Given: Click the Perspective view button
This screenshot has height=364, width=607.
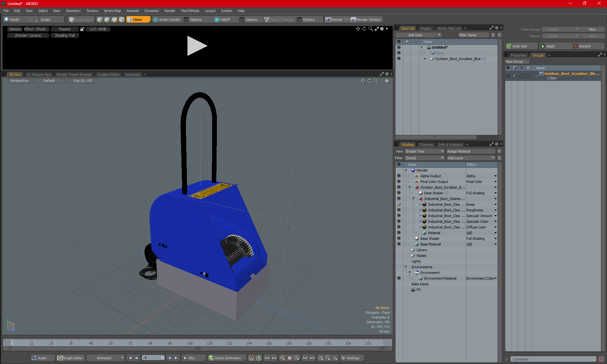Looking at the screenshot, I should (19, 81).
